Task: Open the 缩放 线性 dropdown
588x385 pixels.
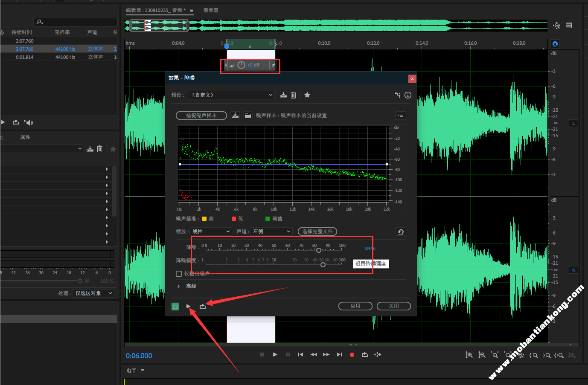Action: [x=210, y=232]
